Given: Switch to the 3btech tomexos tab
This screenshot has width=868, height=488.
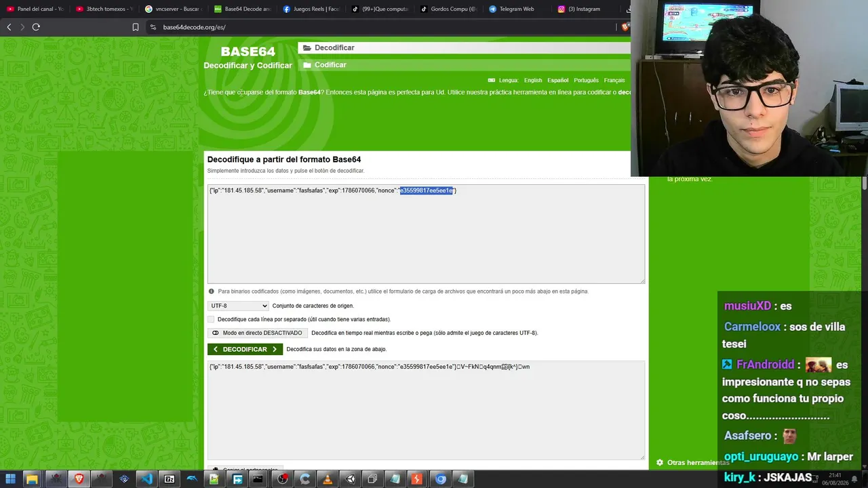Looking at the screenshot, I should point(104,9).
